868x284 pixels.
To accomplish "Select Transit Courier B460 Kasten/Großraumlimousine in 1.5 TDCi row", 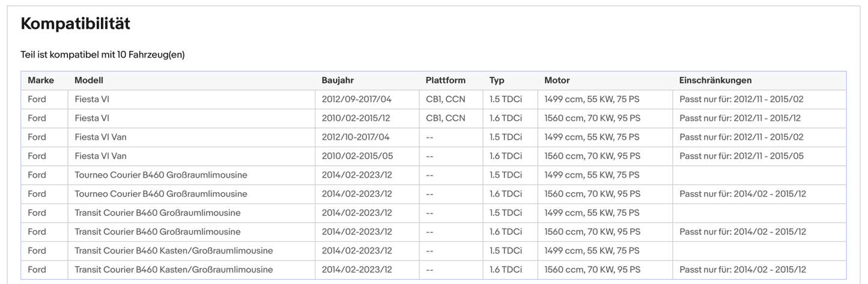I will (x=174, y=250).
